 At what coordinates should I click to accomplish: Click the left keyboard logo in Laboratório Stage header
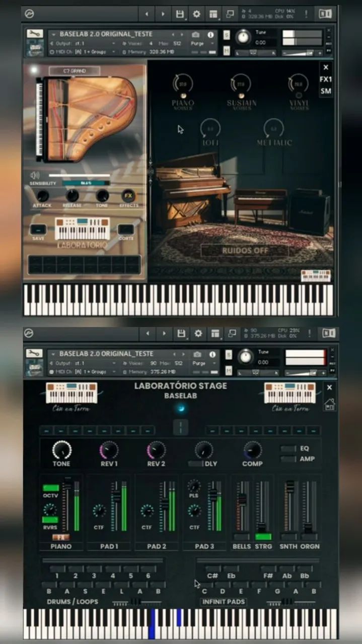(71, 393)
